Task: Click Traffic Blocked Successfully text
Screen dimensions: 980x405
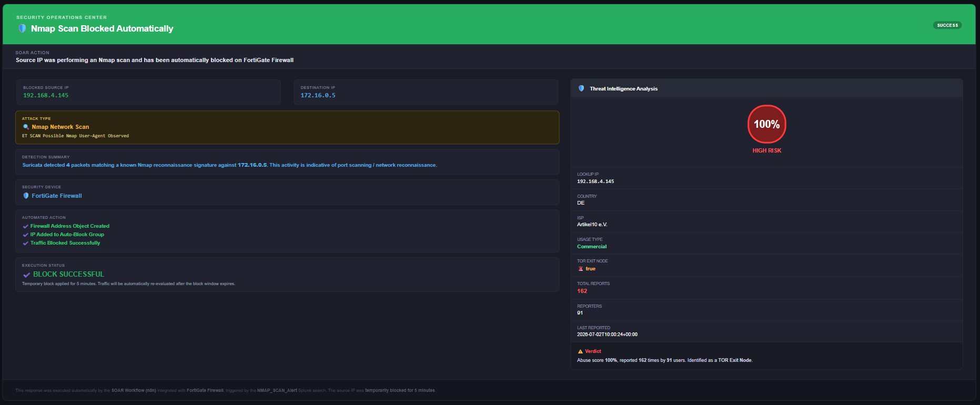Action: [x=65, y=243]
